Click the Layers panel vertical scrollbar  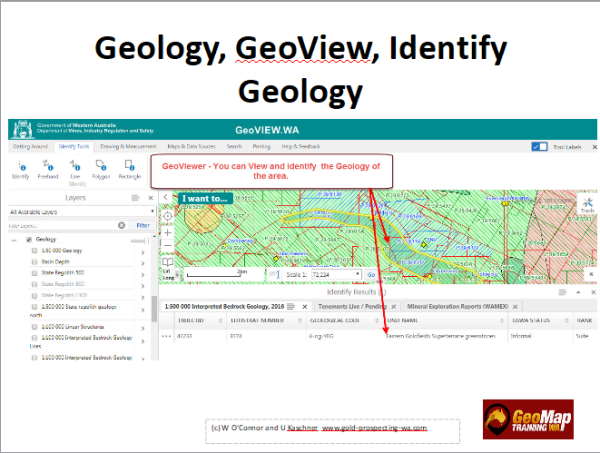(x=154, y=309)
